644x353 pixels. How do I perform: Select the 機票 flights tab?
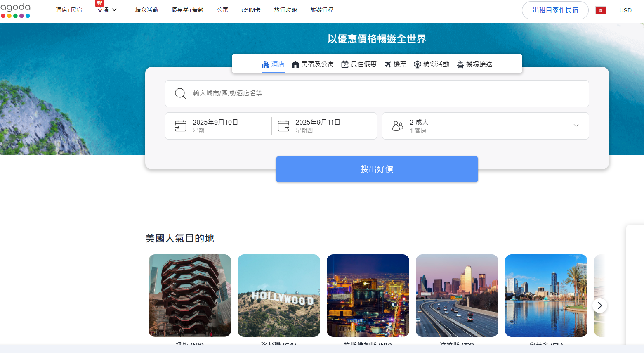(395, 64)
